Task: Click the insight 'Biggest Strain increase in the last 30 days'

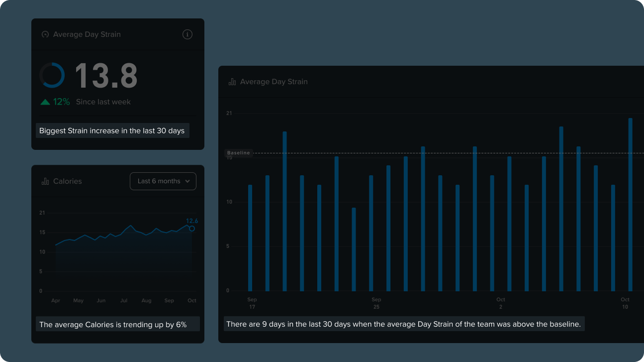Action: coord(112,130)
